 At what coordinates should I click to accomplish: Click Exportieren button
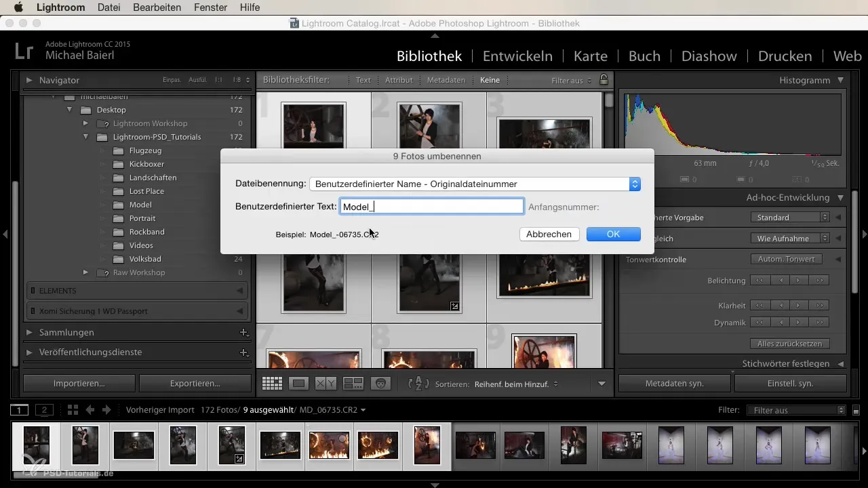(195, 383)
